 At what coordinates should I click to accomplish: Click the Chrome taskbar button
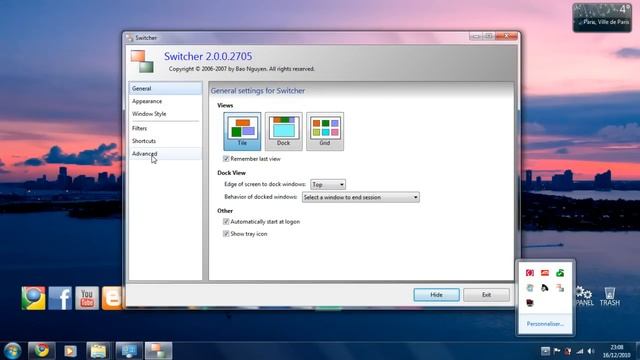click(x=42, y=351)
